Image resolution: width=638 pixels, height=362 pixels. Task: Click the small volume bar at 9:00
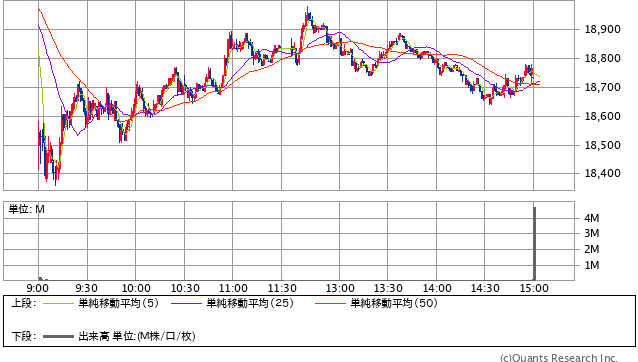[x=40, y=279]
